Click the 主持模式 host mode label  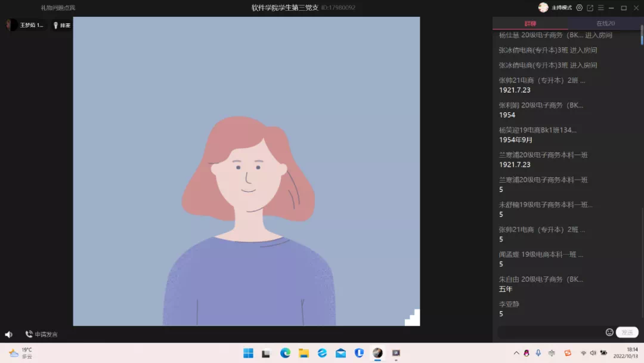pos(562,8)
